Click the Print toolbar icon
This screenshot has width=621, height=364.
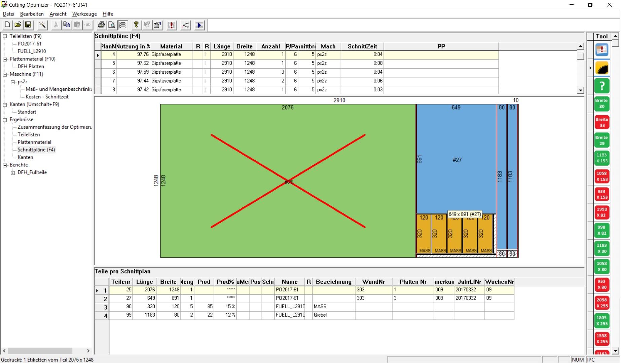101,25
